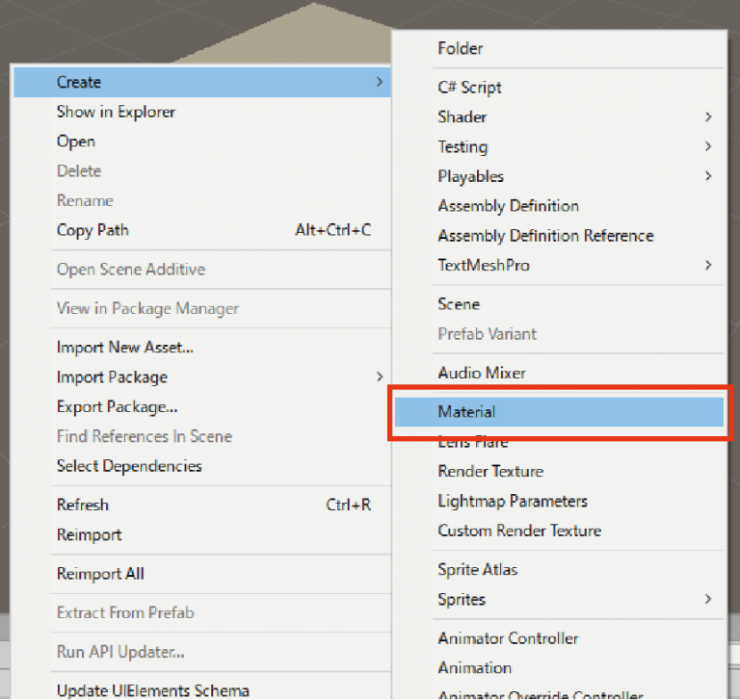Add an Audio Mixer asset
Screen dimensions: 740x700
point(482,373)
